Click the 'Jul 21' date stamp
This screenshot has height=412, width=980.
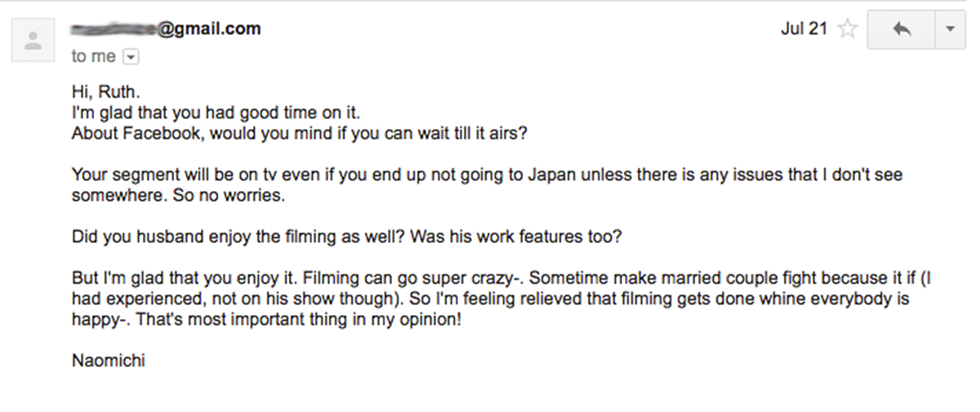tap(804, 29)
